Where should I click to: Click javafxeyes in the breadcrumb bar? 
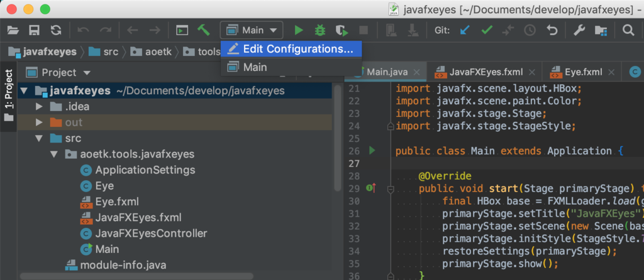[x=42, y=51]
